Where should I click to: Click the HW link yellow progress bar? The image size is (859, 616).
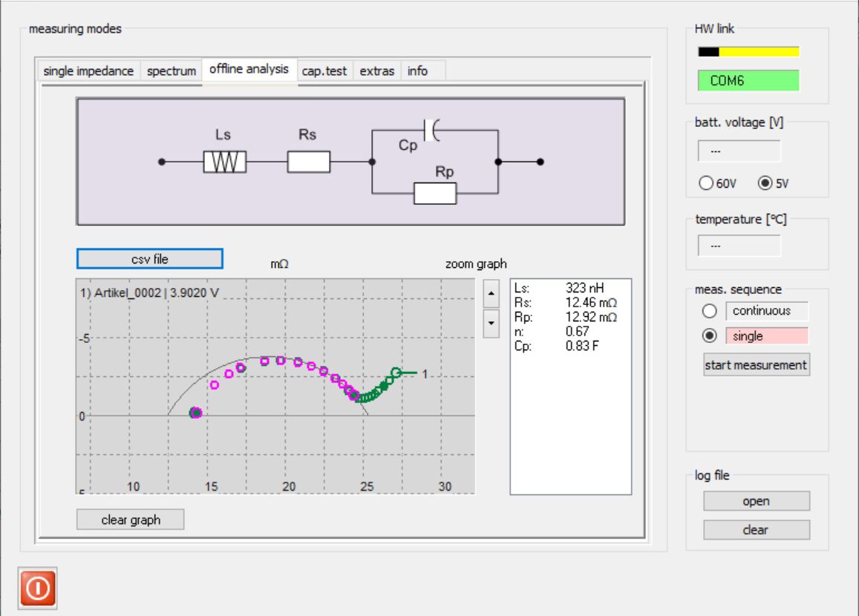point(748,52)
